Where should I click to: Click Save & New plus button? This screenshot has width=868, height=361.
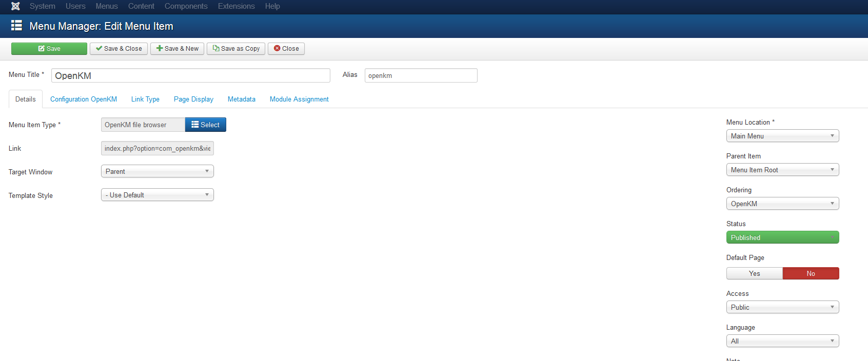pos(177,49)
